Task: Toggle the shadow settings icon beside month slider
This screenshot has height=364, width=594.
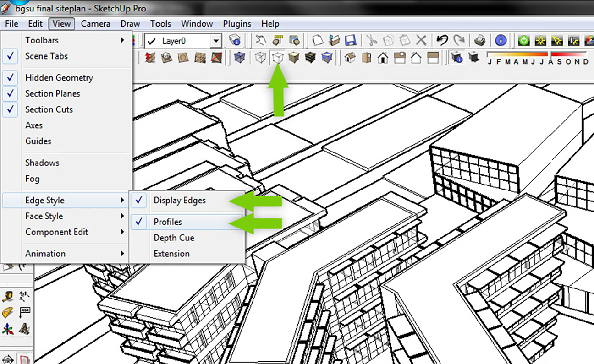Action: (457, 58)
